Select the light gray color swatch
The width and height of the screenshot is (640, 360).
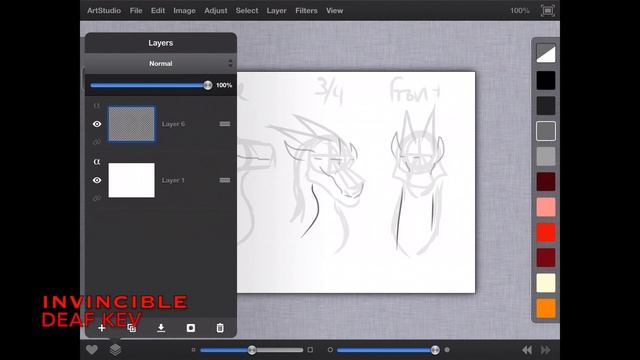coord(546,156)
